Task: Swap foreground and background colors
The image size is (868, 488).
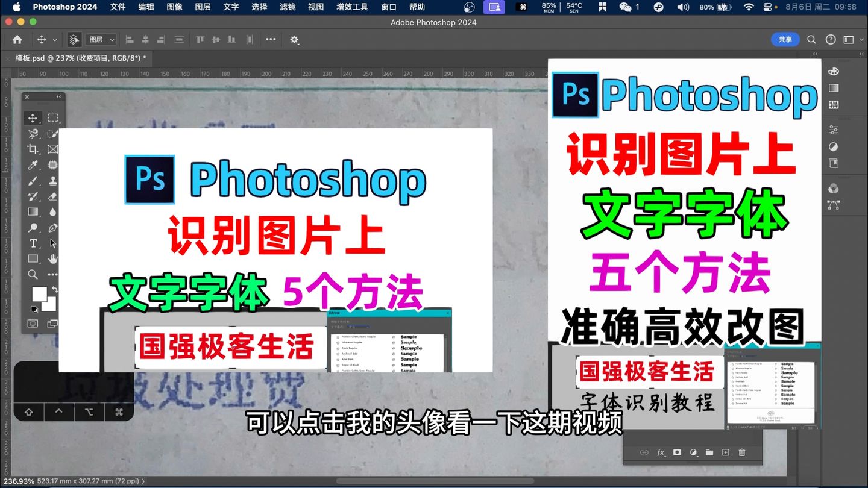Action: [55, 290]
